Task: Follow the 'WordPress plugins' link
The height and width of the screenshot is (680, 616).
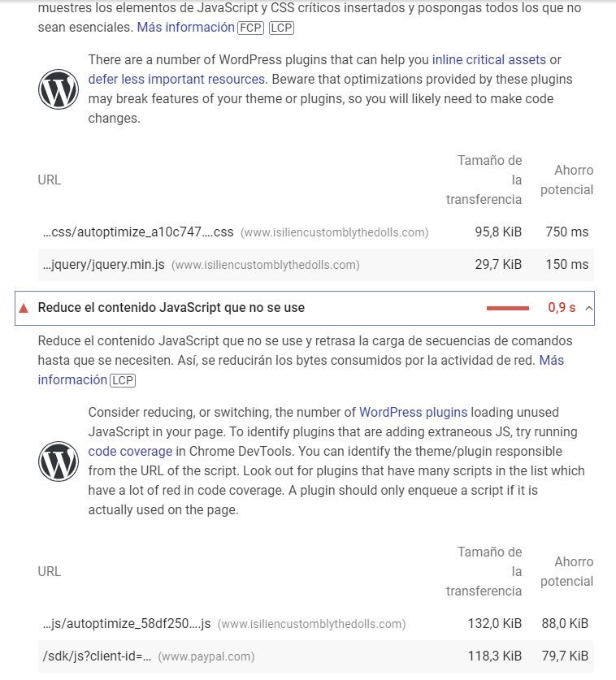Action: [413, 412]
